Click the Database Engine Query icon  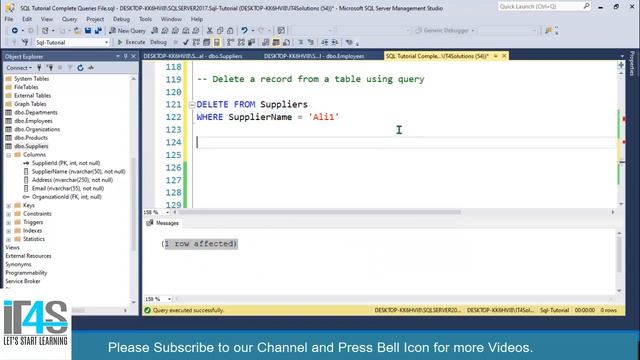[154, 31]
